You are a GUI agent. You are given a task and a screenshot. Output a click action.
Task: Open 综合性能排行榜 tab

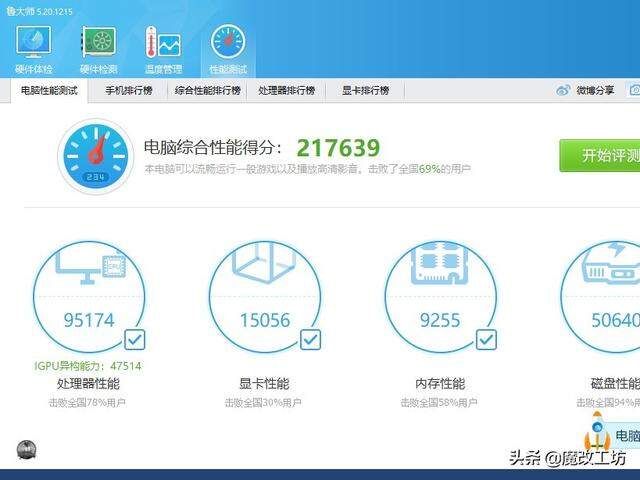point(207,90)
